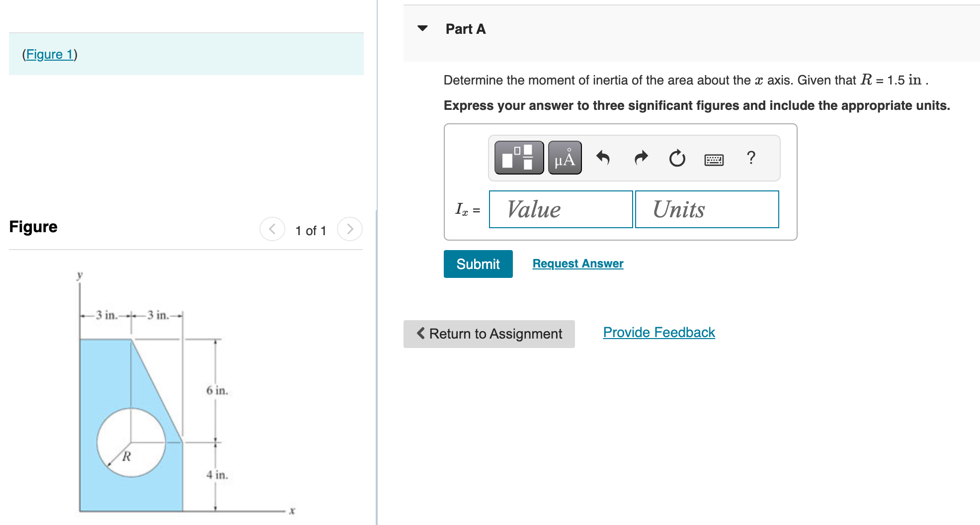980x525 pixels.
Task: Open the answer box help (?)
Action: 750,158
